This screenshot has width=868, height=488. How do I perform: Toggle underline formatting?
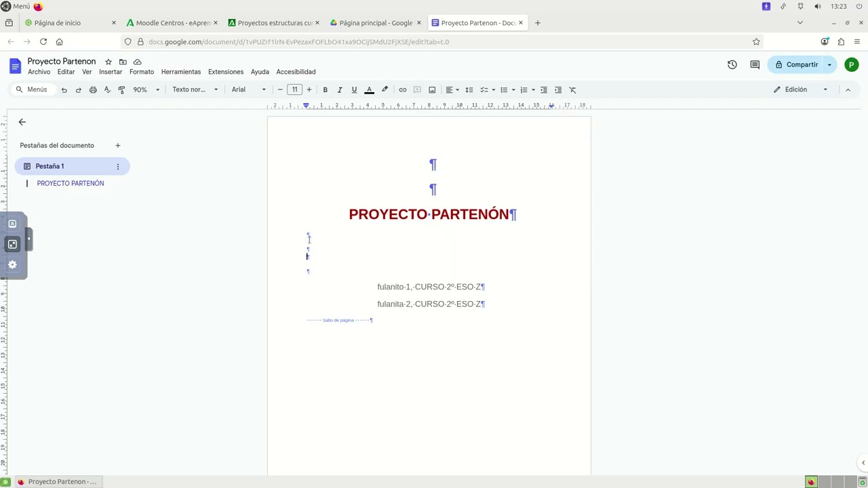(x=354, y=89)
